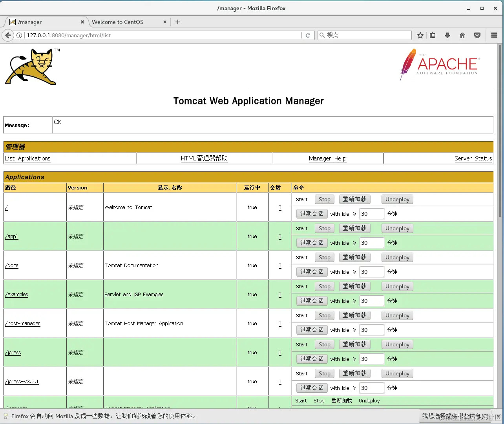Click the Pocket save icon

[477, 35]
